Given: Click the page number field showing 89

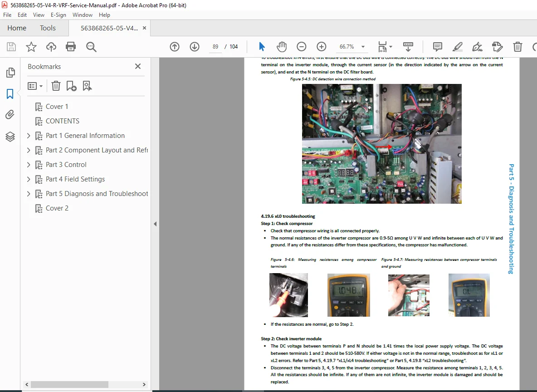Looking at the screenshot, I should pos(215,47).
